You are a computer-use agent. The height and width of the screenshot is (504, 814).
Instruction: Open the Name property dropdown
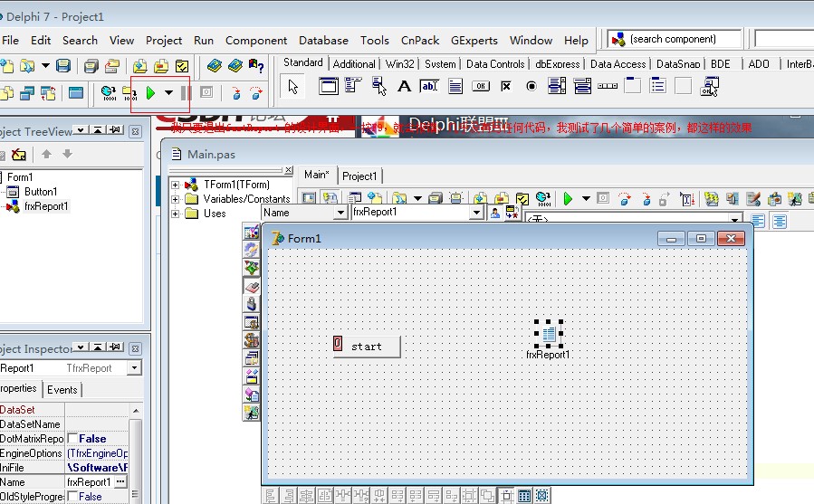340,213
